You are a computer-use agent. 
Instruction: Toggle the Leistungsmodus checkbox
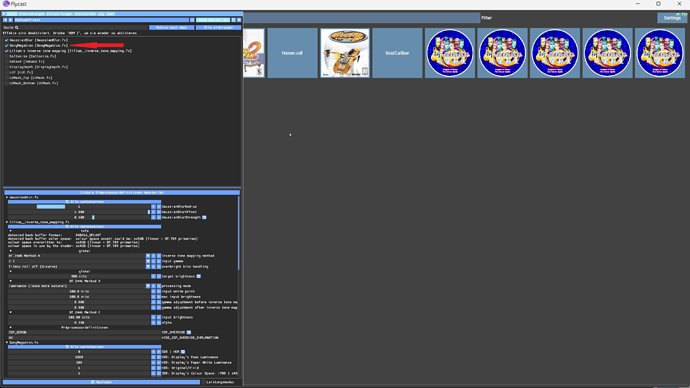coord(204,382)
